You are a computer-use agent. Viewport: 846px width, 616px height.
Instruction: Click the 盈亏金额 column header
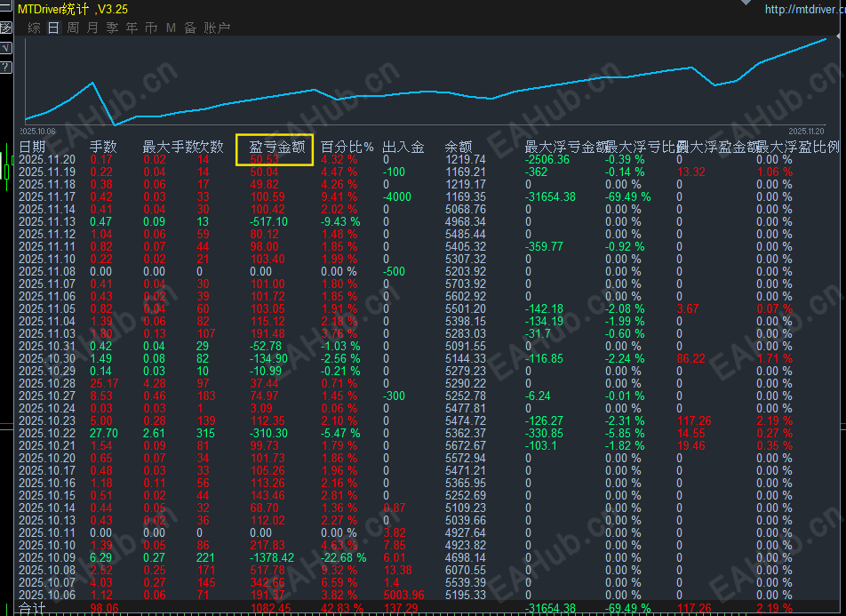click(276, 148)
